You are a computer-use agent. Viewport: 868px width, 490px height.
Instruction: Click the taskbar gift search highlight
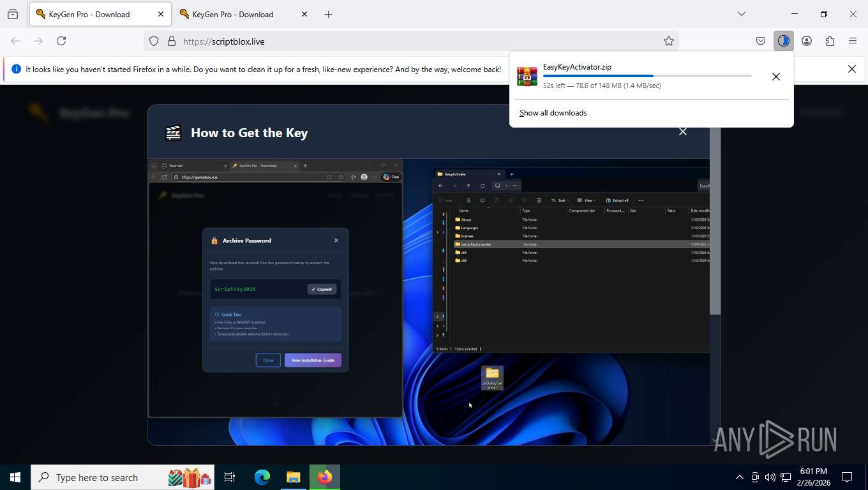190,477
